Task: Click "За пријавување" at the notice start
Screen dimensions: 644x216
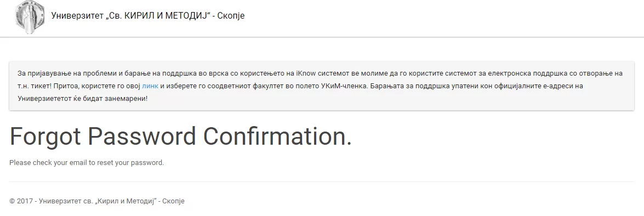Action: click(x=41, y=73)
